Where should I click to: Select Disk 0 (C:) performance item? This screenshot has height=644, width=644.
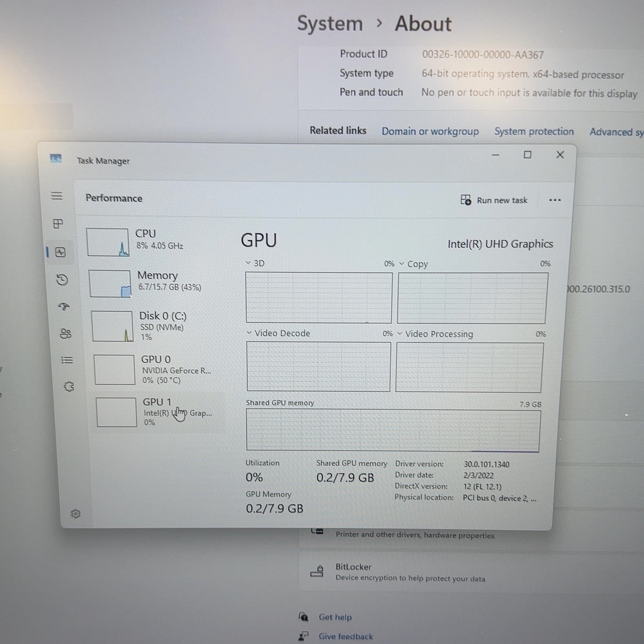[x=156, y=326]
